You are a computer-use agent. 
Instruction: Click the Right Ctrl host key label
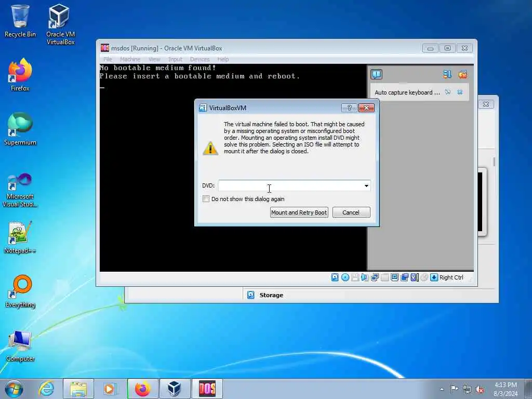coord(451,277)
